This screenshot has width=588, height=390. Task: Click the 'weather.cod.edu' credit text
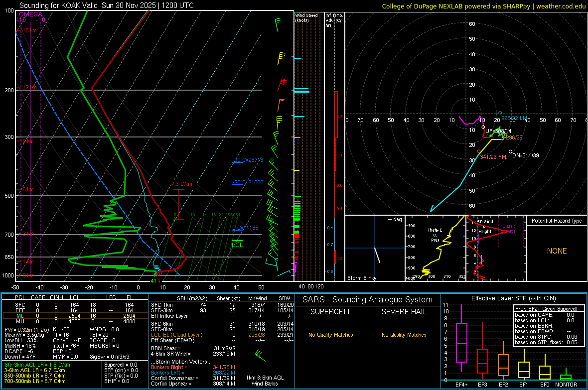561,6
